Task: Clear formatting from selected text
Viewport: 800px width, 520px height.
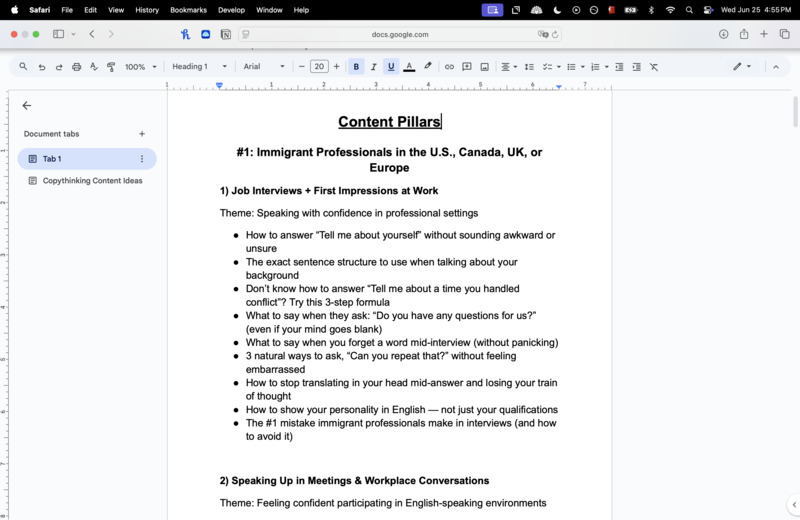Action: pyautogui.click(x=654, y=67)
